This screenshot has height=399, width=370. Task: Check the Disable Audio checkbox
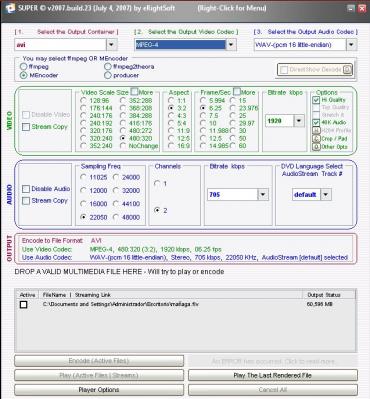coord(26,189)
